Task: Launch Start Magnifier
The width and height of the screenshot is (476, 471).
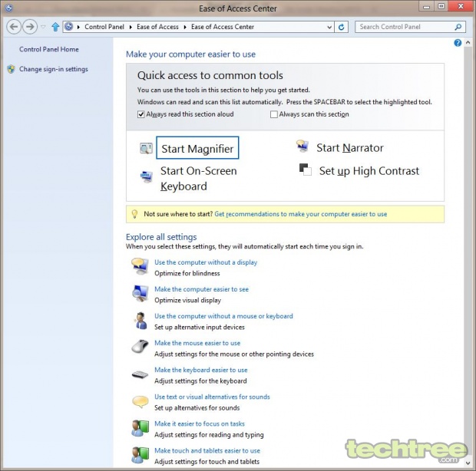Action: (x=197, y=148)
